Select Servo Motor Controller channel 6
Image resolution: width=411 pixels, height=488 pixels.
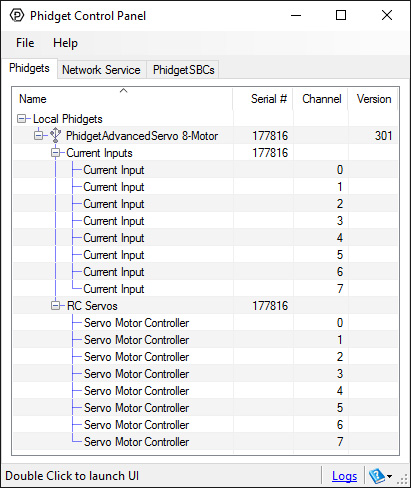(206, 425)
